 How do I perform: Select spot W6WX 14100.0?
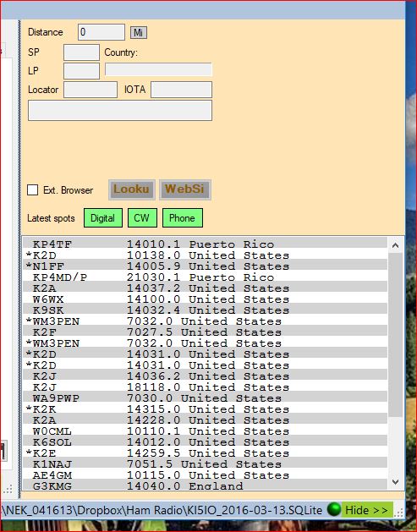[205, 299]
